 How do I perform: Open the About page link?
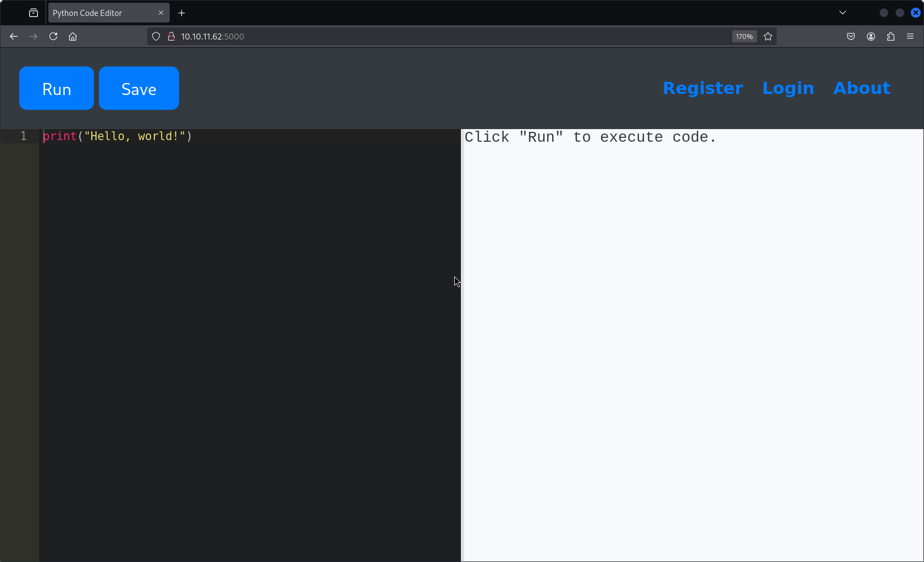pos(861,88)
